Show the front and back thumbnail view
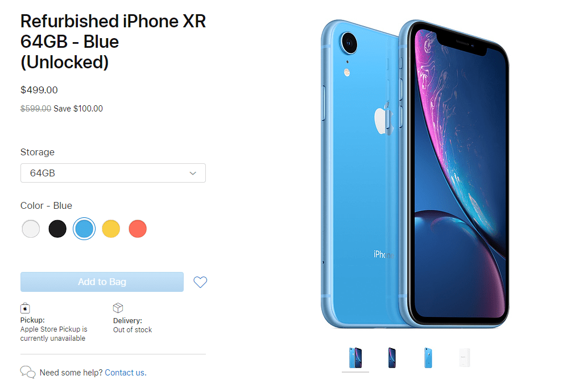This screenshot has height=392, width=571. click(x=355, y=358)
